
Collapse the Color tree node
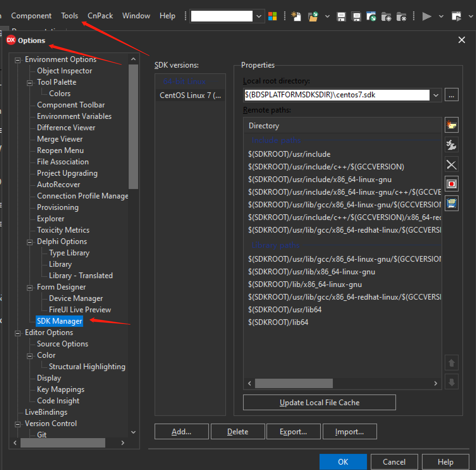(30, 356)
